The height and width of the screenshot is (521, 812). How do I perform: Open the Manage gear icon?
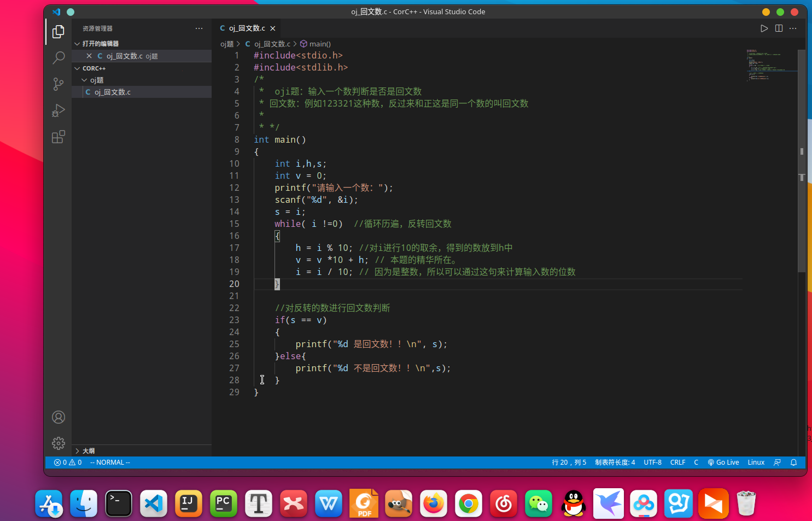tap(59, 443)
